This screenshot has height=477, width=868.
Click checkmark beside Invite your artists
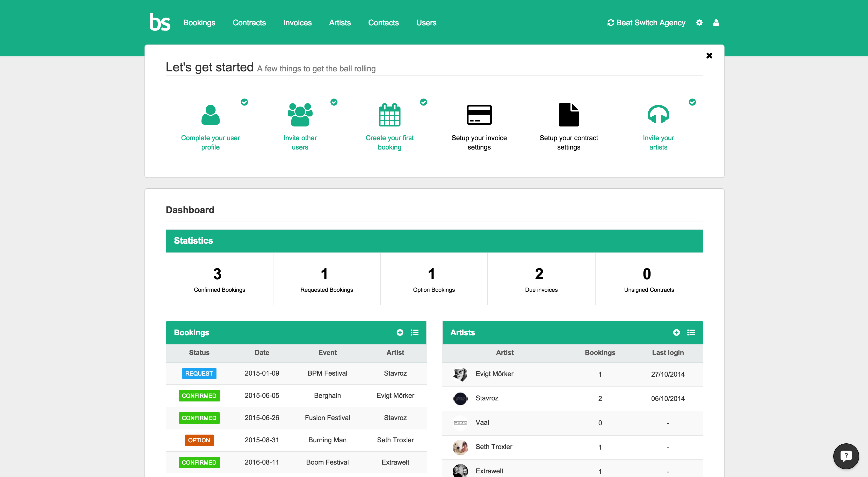click(692, 102)
